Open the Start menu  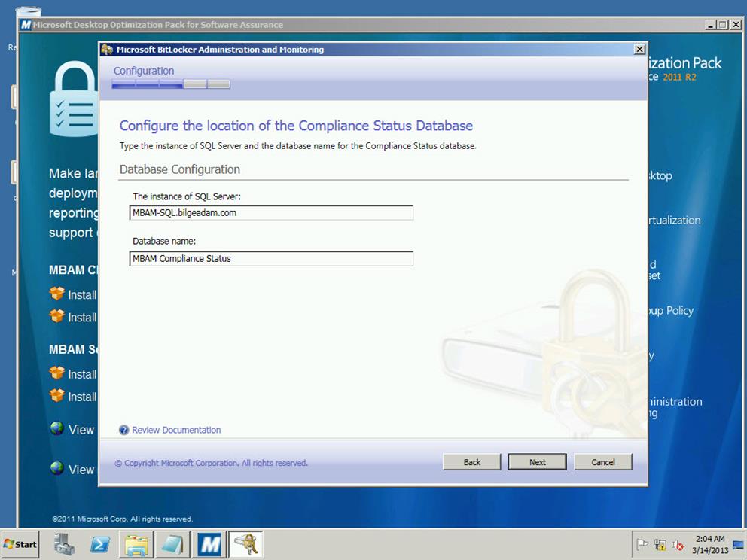pos(20,544)
